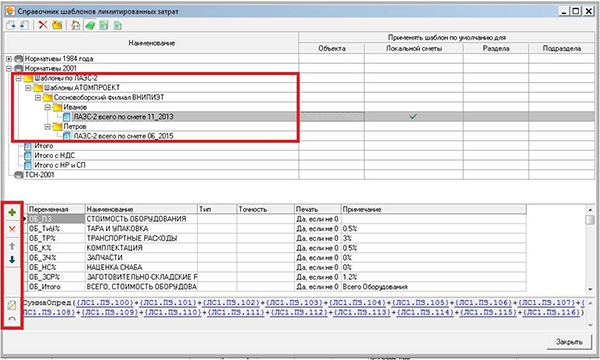Click the variables grid scrollbar down arrow
This screenshot has height=360, width=600.
[590, 289]
